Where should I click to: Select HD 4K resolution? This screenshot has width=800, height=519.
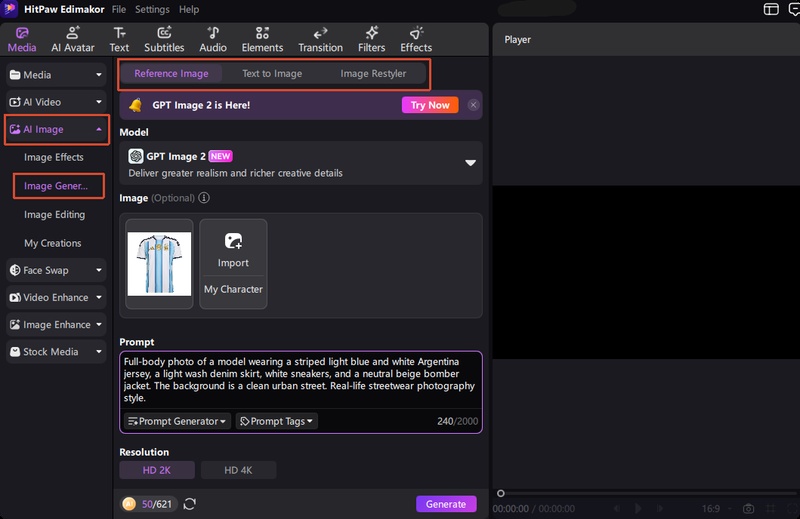coord(238,470)
